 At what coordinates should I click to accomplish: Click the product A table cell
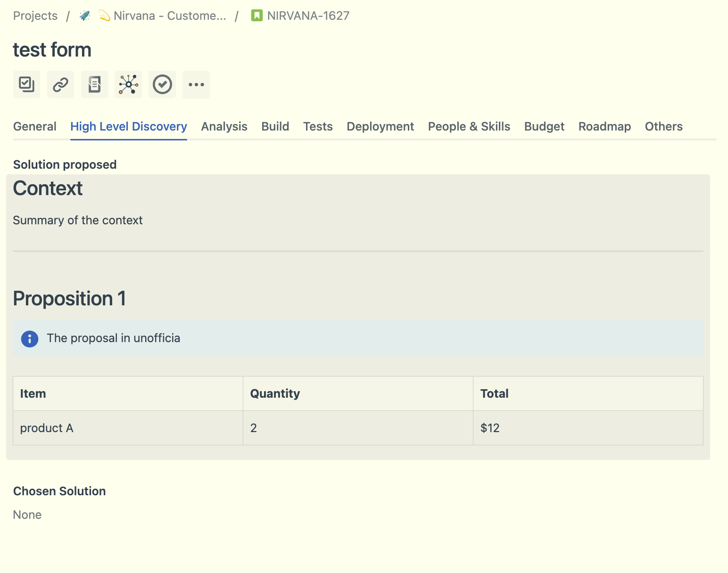pyautogui.click(x=47, y=428)
